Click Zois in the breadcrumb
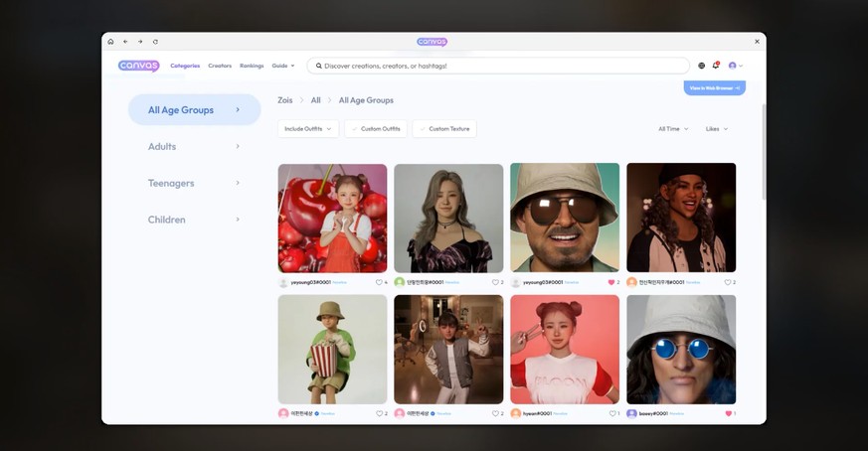Screen dimensions: 868x451 pos(285,100)
